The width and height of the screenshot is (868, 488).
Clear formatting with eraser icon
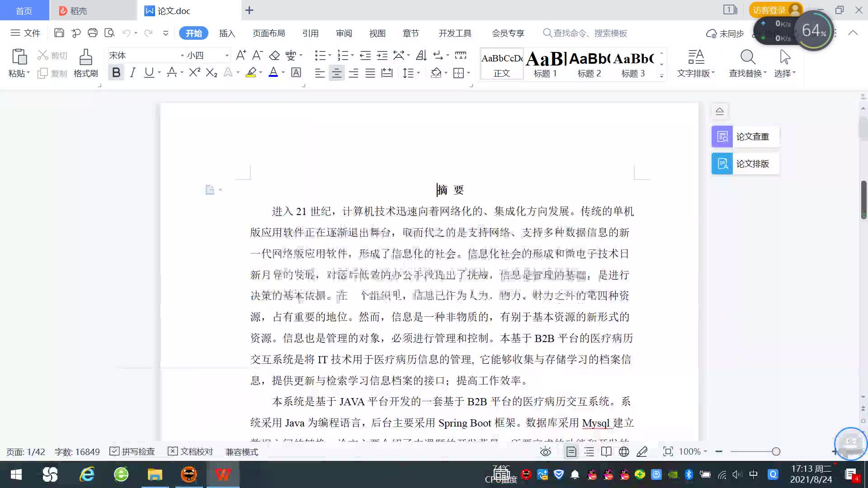tap(274, 55)
